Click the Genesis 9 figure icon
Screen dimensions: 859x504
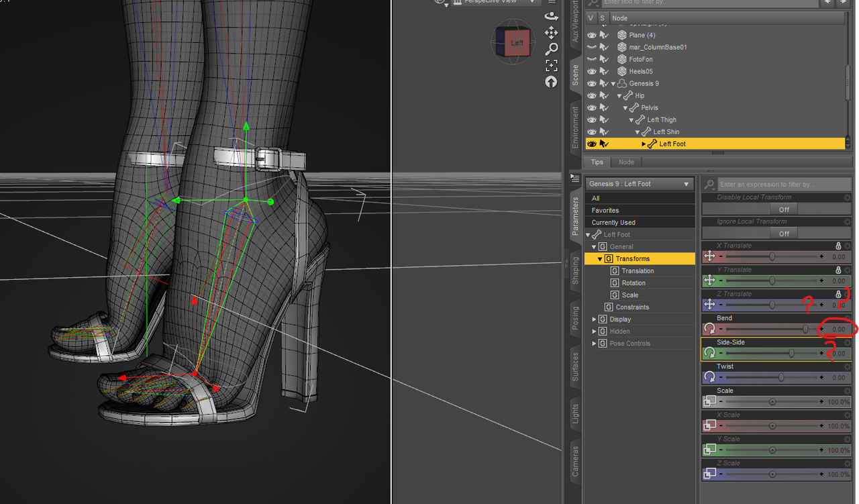pyautogui.click(x=621, y=83)
